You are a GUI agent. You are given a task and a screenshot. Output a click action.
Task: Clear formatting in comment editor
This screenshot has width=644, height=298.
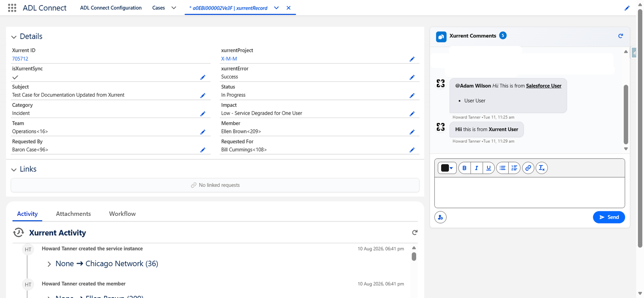click(542, 168)
